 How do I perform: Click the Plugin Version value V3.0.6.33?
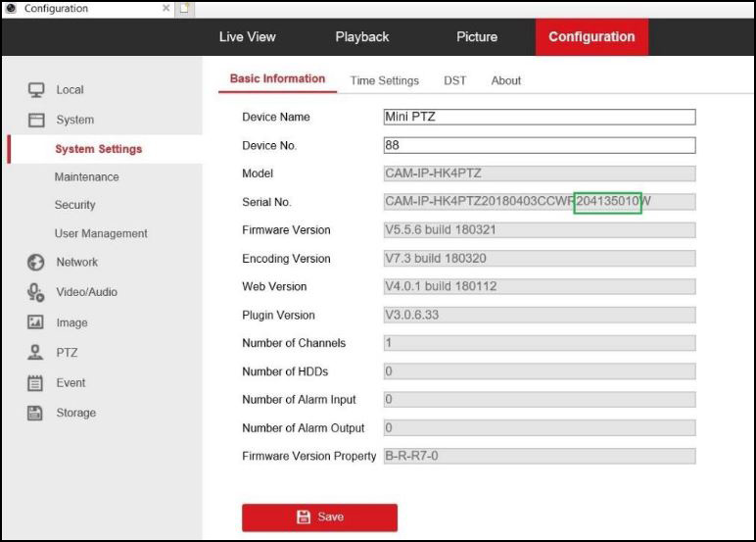coord(540,315)
